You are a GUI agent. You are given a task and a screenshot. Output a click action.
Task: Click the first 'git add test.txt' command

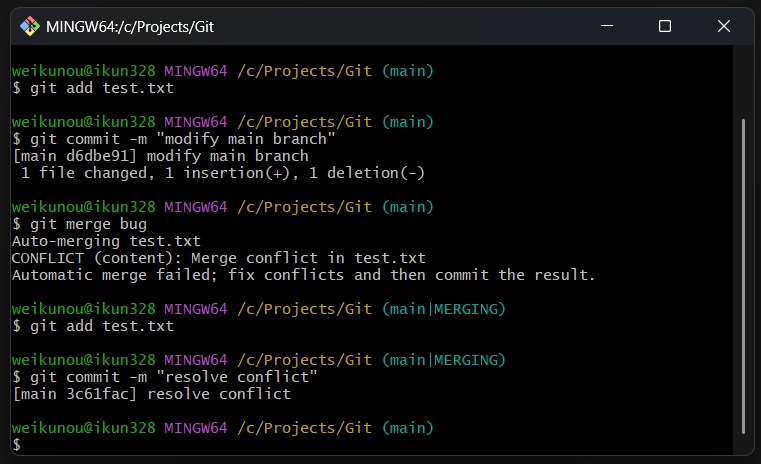coord(93,88)
